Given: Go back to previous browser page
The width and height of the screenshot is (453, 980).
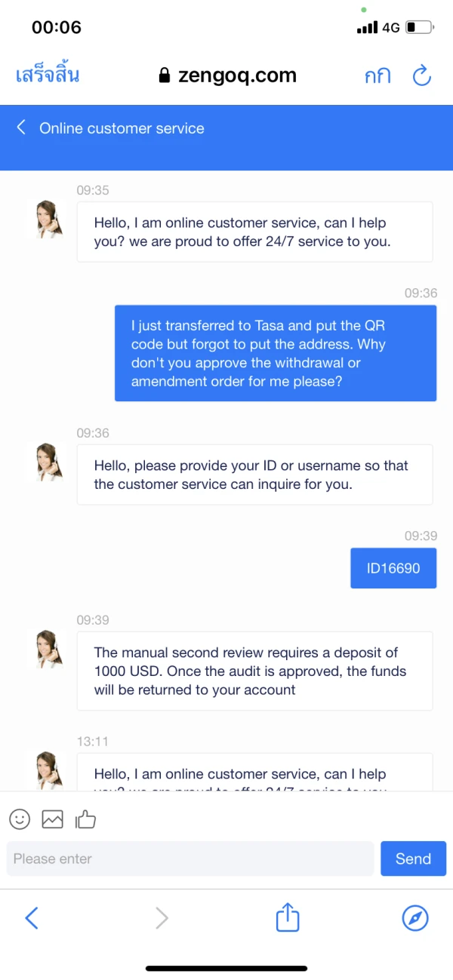Looking at the screenshot, I should click(32, 917).
